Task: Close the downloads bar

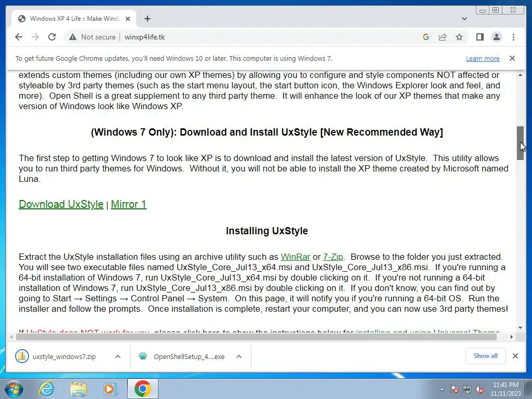Action: click(x=515, y=356)
